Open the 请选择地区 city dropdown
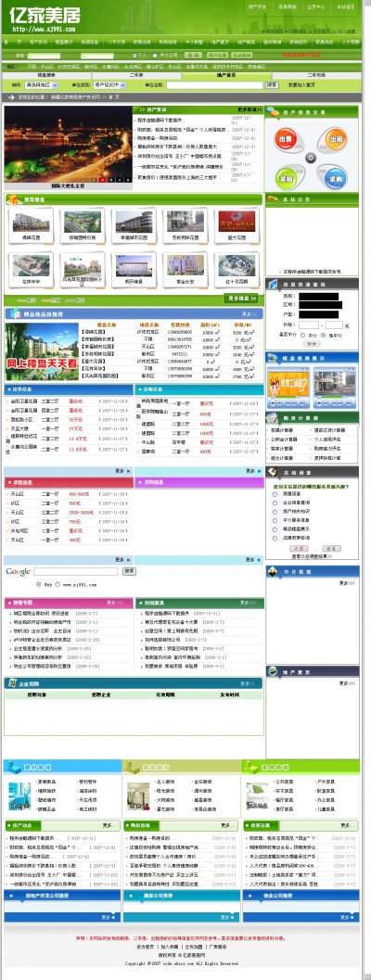Image resolution: width=371 pixels, height=980 pixels. pos(42,84)
